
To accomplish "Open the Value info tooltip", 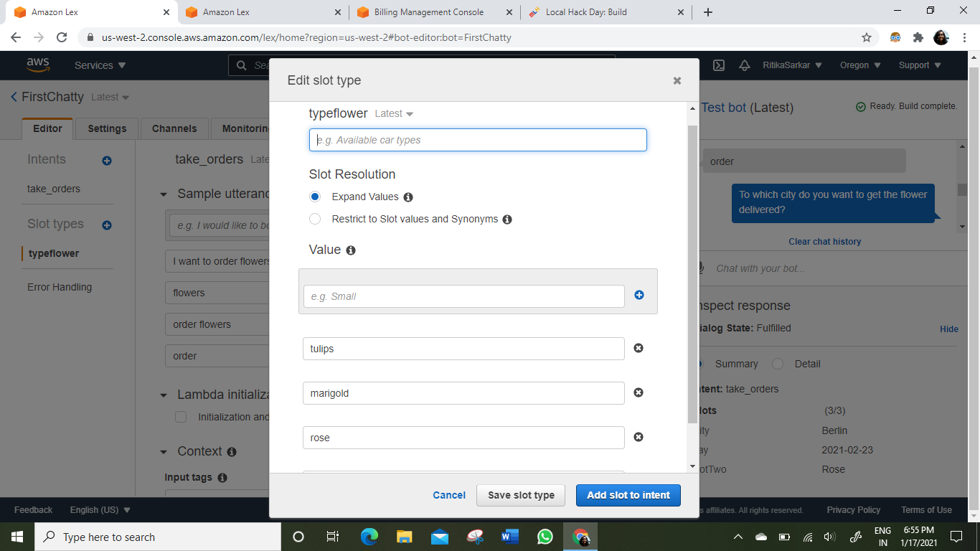I will click(351, 250).
